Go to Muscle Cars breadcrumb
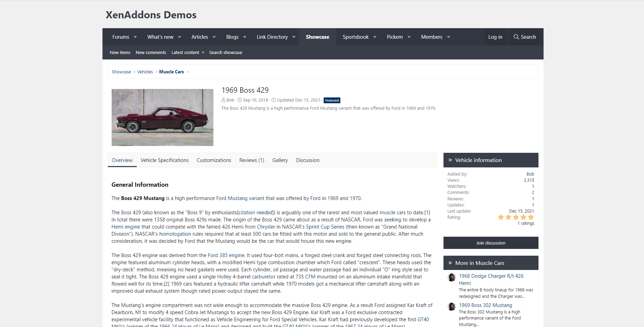644x327 pixels. coord(171,72)
